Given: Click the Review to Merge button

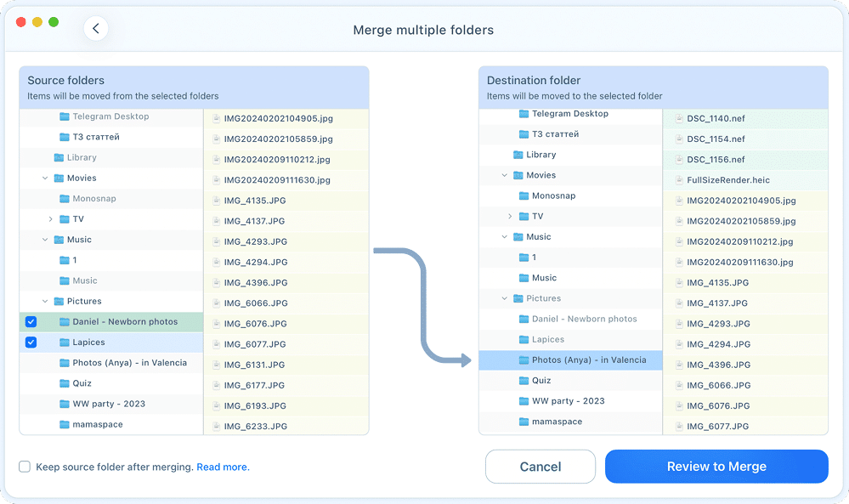Looking at the screenshot, I should [716, 466].
